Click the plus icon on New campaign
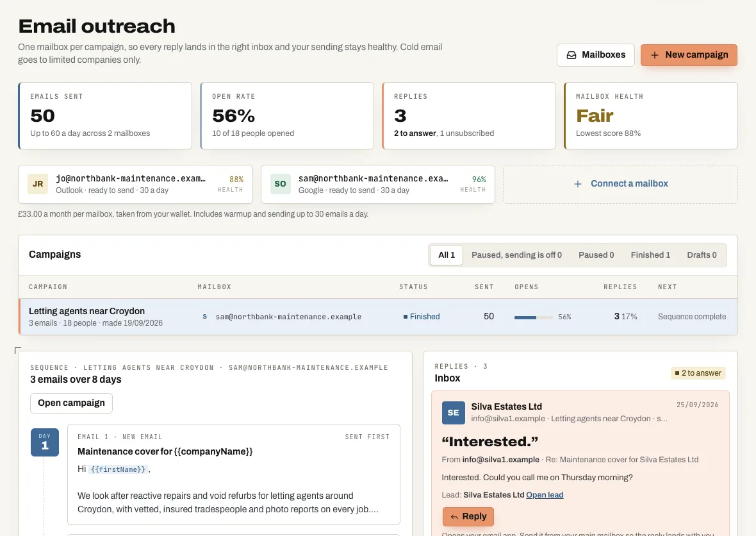Viewport: 756px width, 536px height. 655,55
